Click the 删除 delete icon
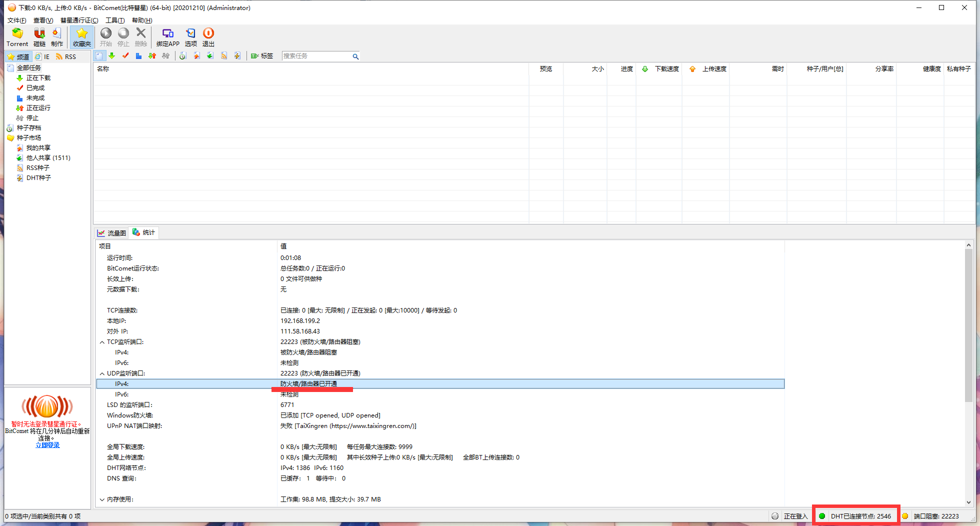This screenshot has width=980, height=526. pyautogui.click(x=141, y=37)
